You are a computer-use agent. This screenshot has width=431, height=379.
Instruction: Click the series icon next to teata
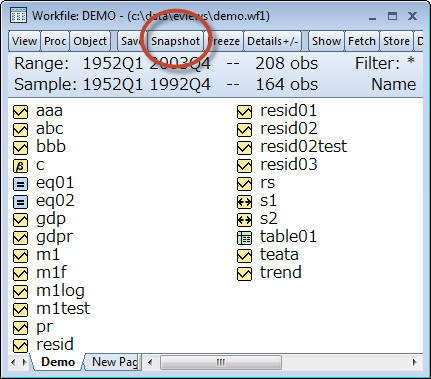[x=244, y=256]
